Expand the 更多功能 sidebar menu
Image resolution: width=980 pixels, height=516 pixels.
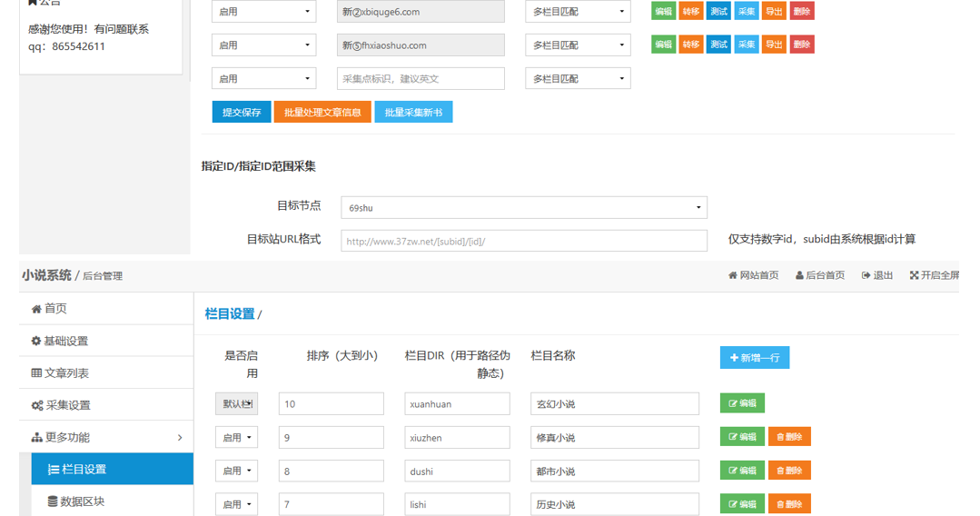tap(105, 438)
